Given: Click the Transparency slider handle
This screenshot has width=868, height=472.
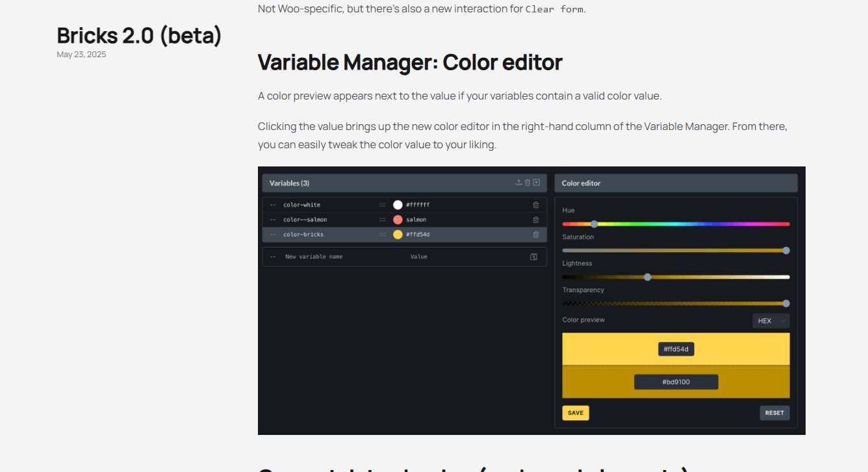Looking at the screenshot, I should (786, 303).
